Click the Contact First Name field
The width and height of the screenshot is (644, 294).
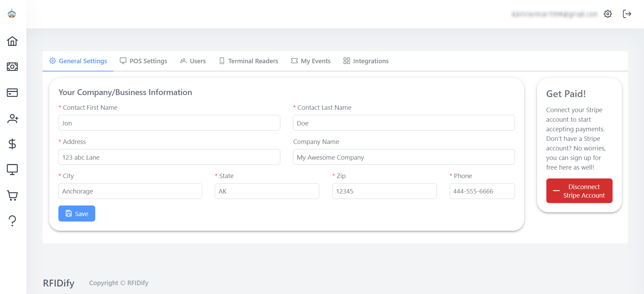click(169, 123)
